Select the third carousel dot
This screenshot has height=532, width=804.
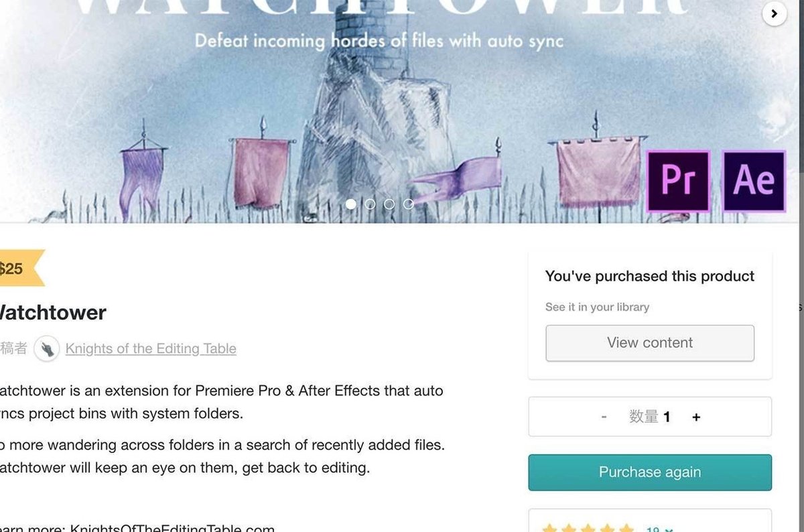pyautogui.click(x=389, y=204)
